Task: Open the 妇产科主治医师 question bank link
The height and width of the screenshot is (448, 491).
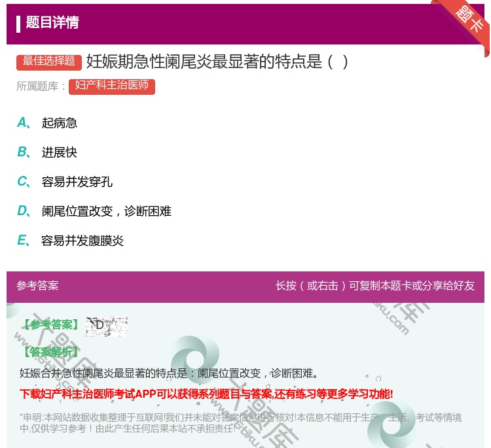Action: 112,86
